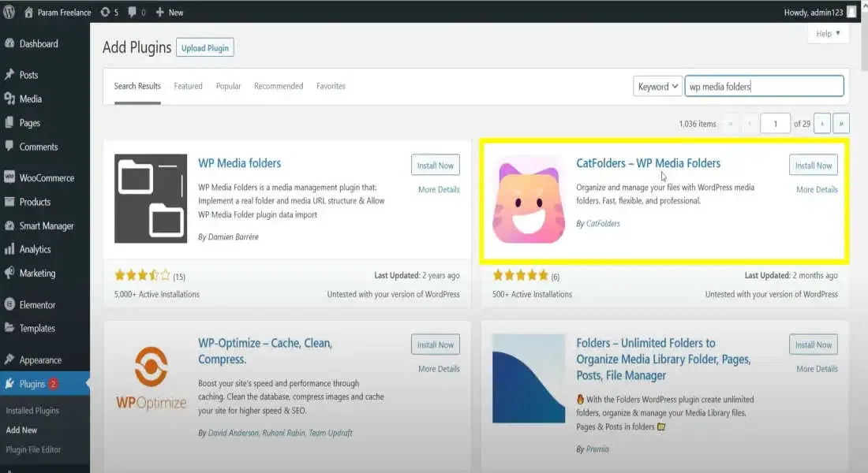Screen dimensions: 868x473
Task: Click the Dashboard gauge icon
Action: (x=9, y=43)
